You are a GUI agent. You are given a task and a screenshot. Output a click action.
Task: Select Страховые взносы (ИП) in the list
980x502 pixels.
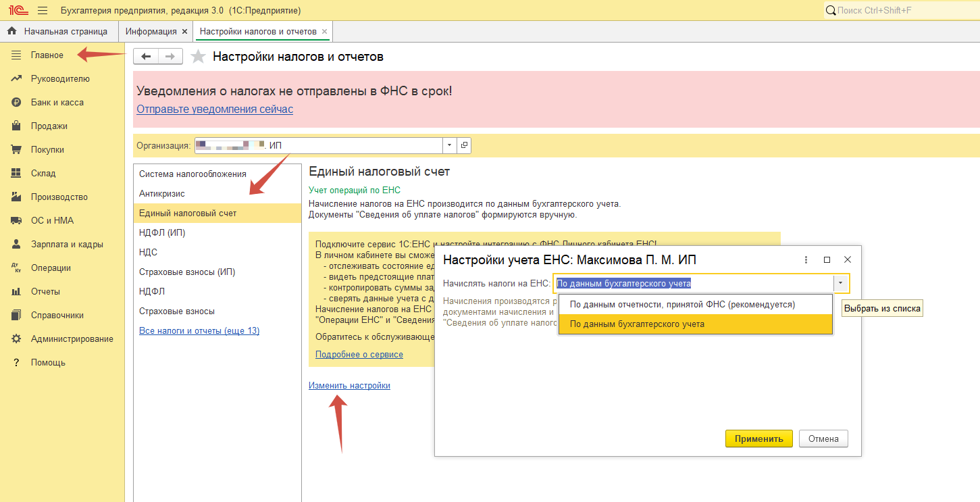(217, 272)
